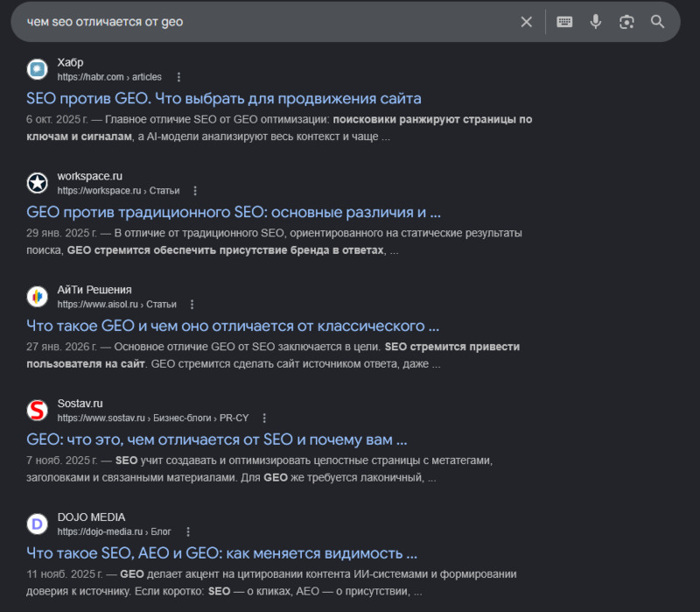Open 'Что такое GEO и чем оно отличается' result
The image size is (700, 612).
(x=233, y=326)
